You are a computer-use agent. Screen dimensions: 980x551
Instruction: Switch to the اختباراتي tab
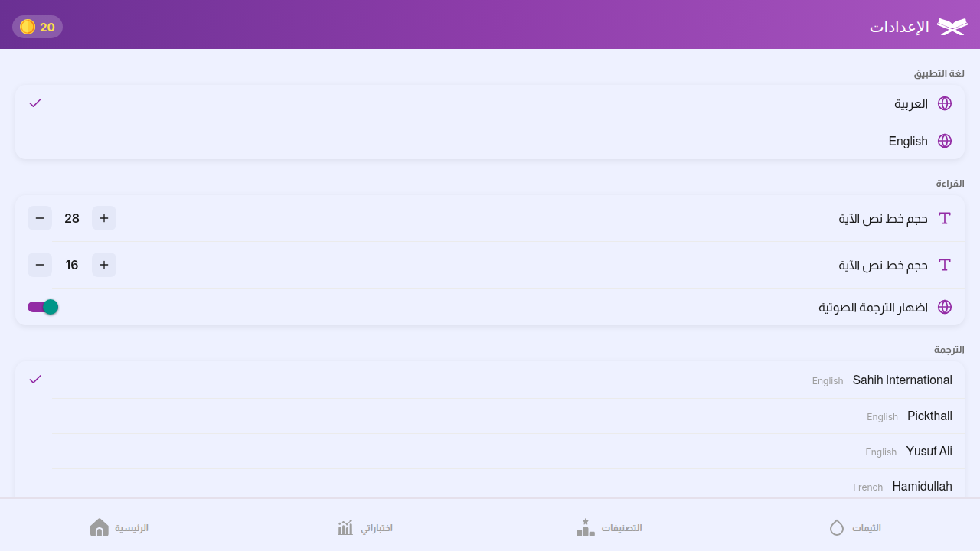pyautogui.click(x=365, y=528)
